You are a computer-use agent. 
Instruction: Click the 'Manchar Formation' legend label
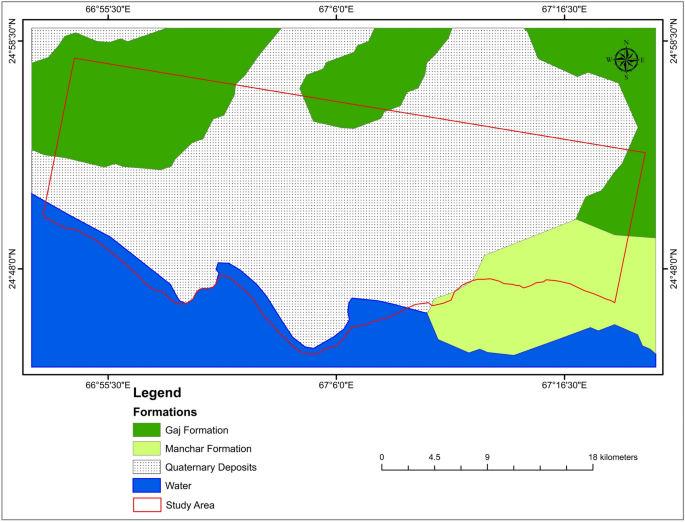point(208,449)
